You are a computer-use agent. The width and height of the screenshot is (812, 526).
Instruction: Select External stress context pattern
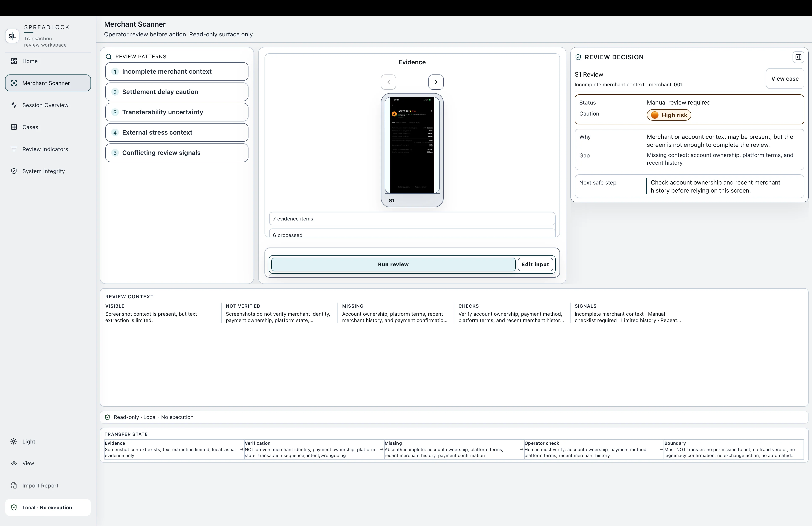(177, 132)
